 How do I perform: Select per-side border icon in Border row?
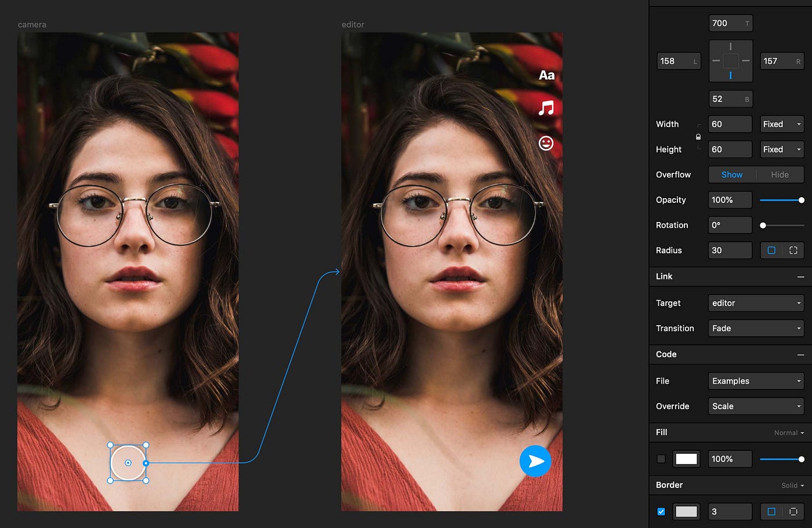[793, 512]
